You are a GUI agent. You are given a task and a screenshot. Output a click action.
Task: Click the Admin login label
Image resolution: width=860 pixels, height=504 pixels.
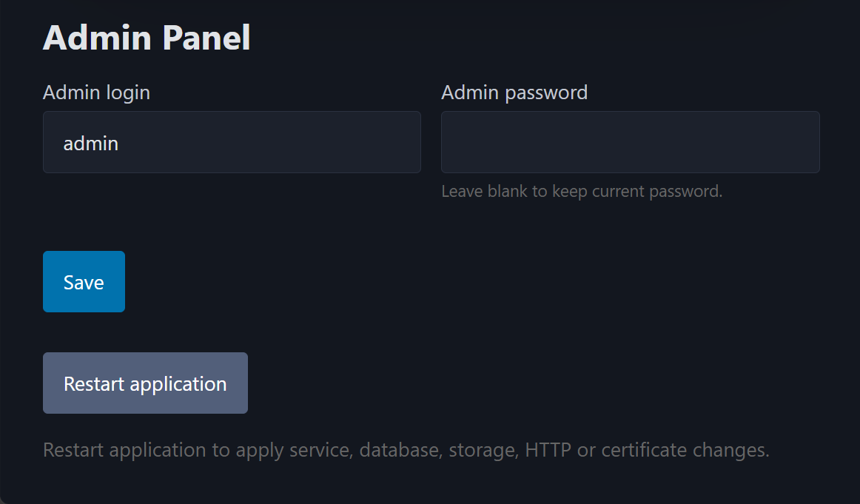[x=96, y=92]
